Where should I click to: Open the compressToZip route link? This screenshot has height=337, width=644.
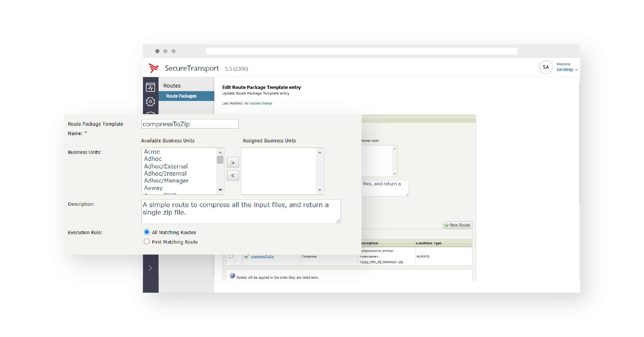262,256
